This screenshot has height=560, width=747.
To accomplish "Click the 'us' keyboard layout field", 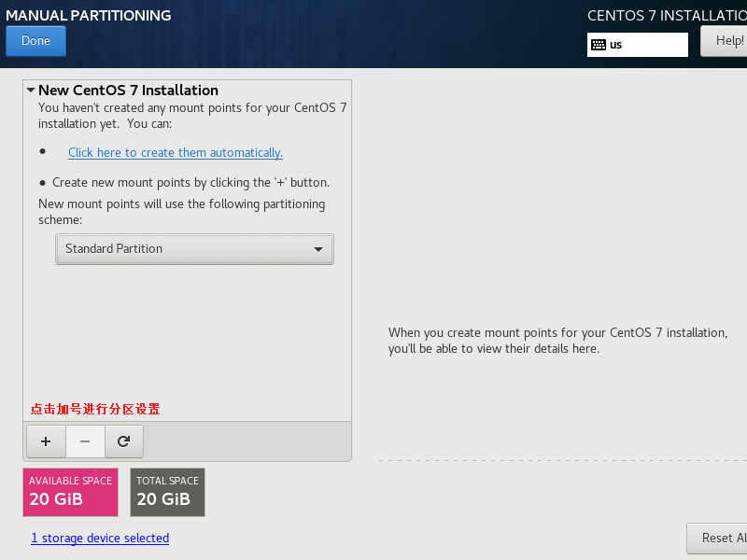I will point(644,45).
